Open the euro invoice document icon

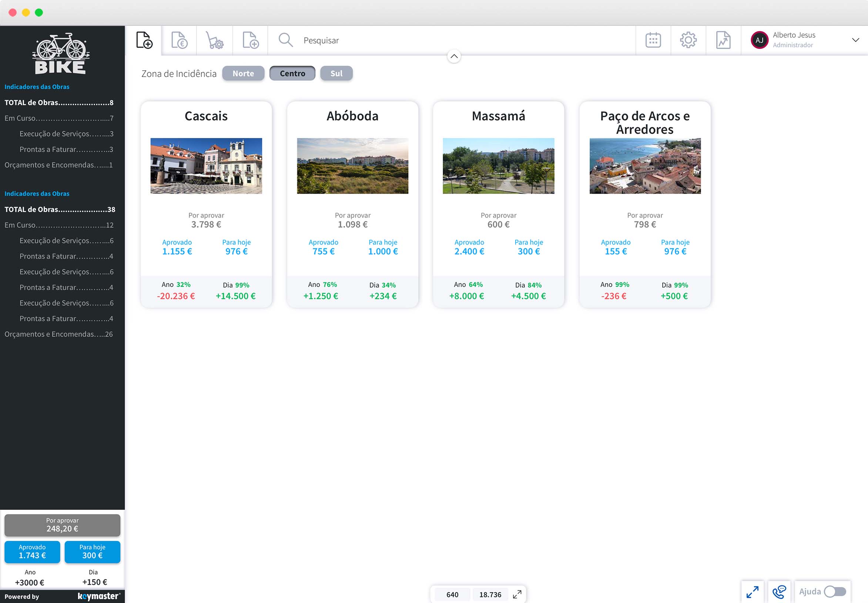click(x=179, y=40)
